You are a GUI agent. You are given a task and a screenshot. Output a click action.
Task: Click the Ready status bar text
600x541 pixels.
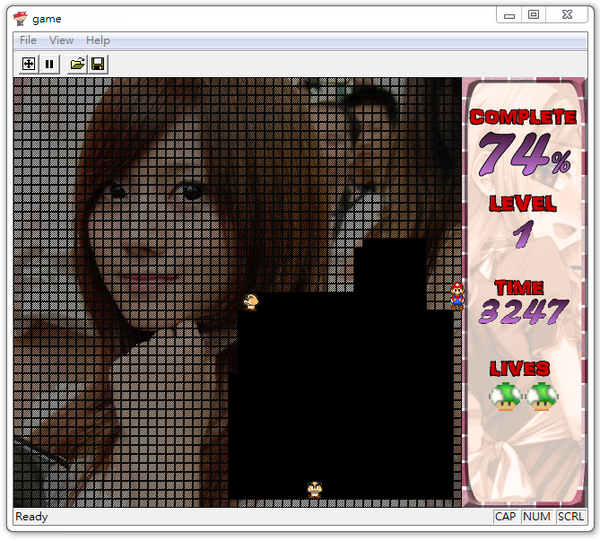pos(31,517)
